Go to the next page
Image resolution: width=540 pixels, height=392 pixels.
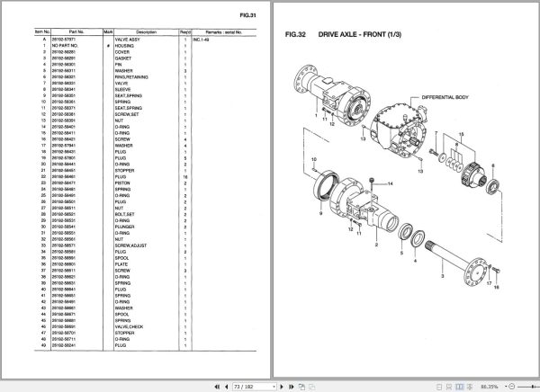(282, 387)
